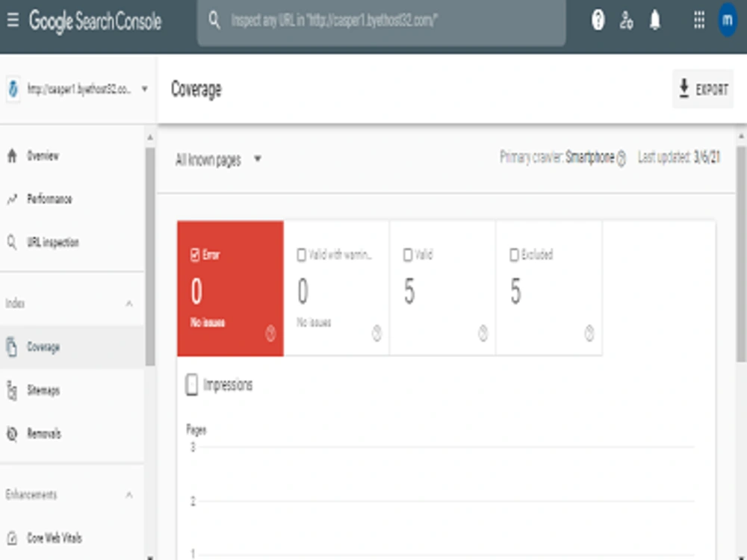Click help icon on Valid with warnings card
747x560 pixels.
point(376,333)
